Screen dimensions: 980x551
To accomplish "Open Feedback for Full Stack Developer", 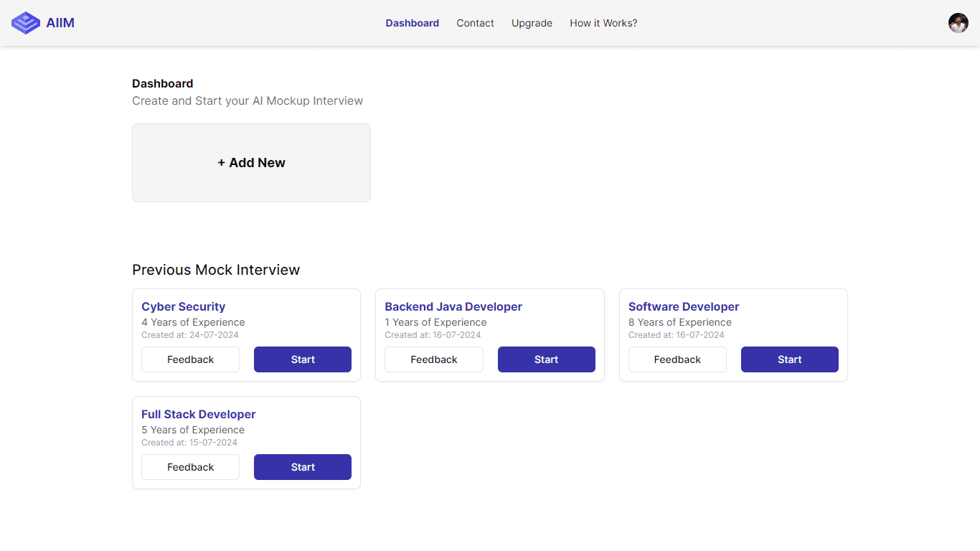I will point(190,467).
